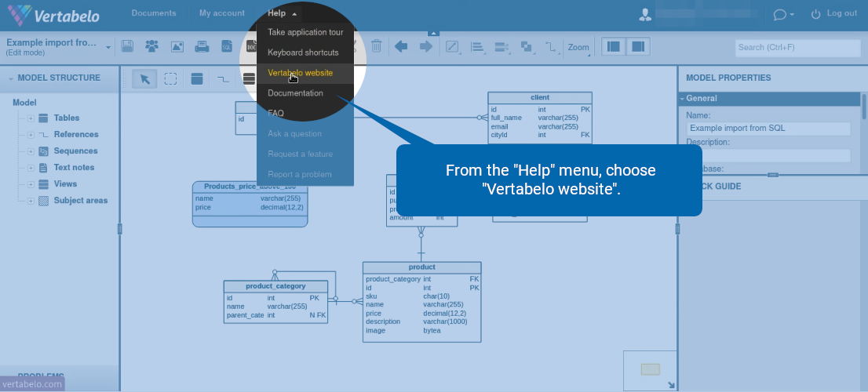Screen dimensions: 868x392
Task: Select the Add new table tool
Action: coord(196,79)
